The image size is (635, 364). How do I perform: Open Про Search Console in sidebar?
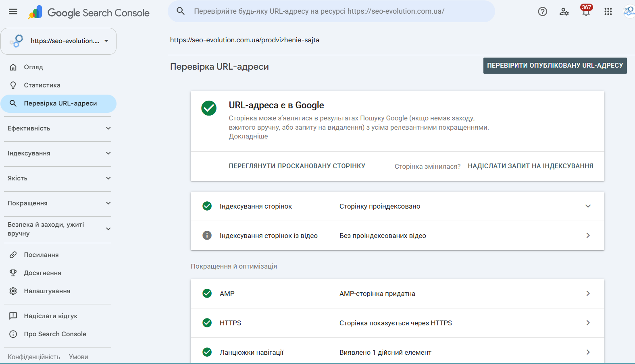tap(58, 334)
